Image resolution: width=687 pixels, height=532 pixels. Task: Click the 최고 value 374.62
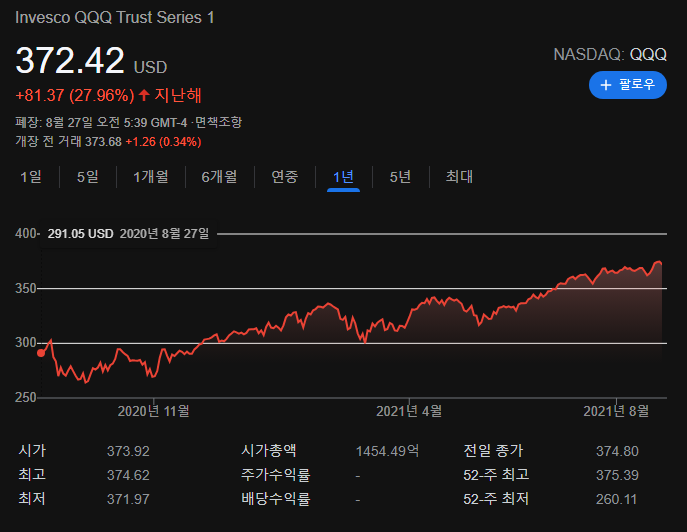click(x=128, y=475)
